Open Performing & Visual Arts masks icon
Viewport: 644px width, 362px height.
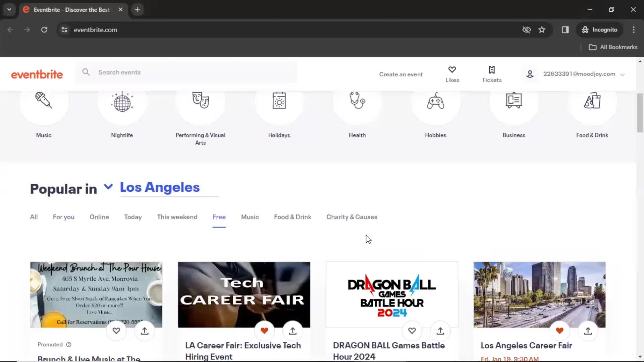201,100
